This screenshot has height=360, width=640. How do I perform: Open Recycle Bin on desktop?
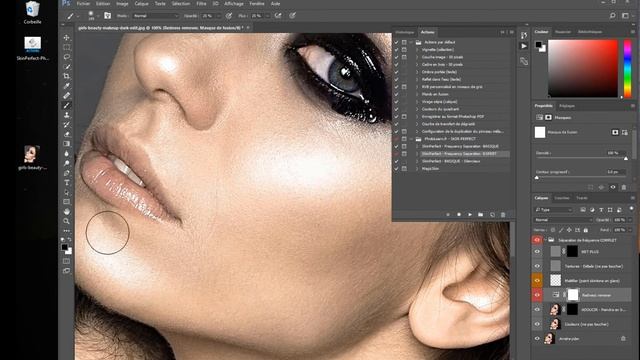pos(32,12)
